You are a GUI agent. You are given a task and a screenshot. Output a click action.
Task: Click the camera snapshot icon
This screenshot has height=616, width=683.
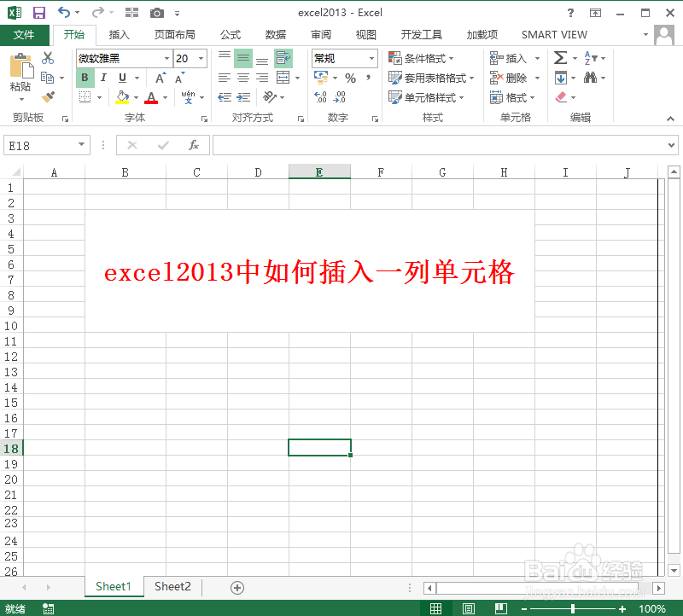(x=157, y=13)
